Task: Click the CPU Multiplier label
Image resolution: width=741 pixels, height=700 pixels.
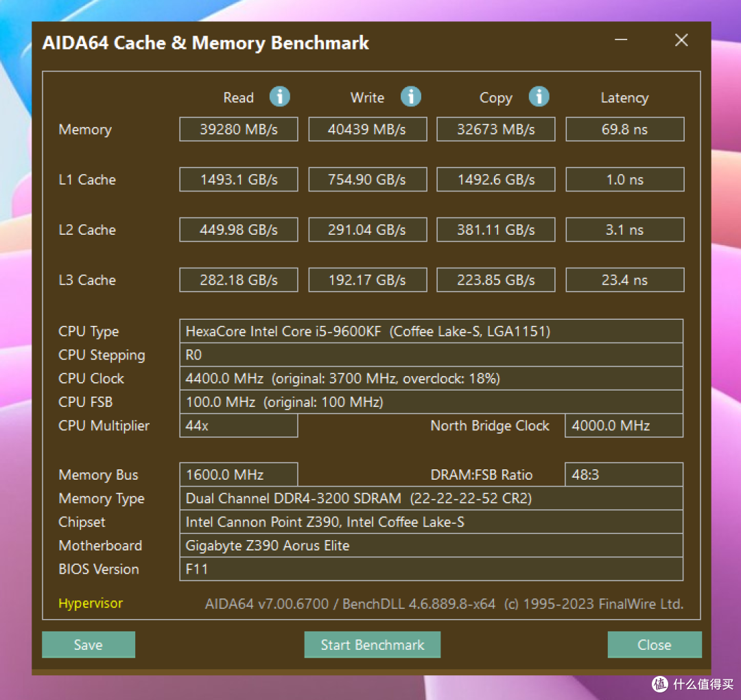Action: tap(104, 426)
